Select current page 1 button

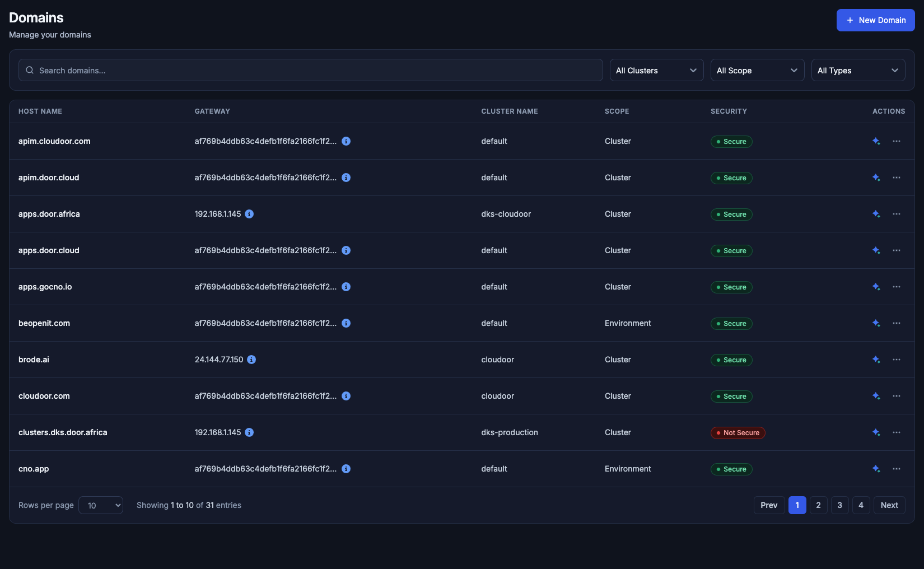[797, 505]
